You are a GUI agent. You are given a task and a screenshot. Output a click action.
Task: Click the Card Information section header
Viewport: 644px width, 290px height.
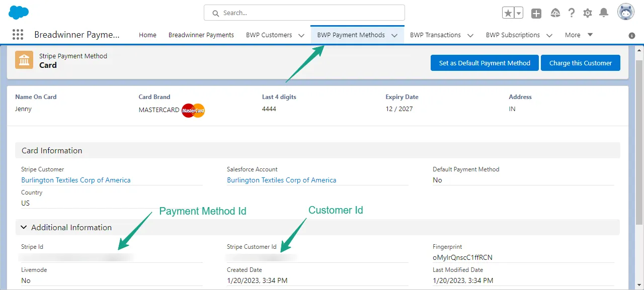(317, 150)
